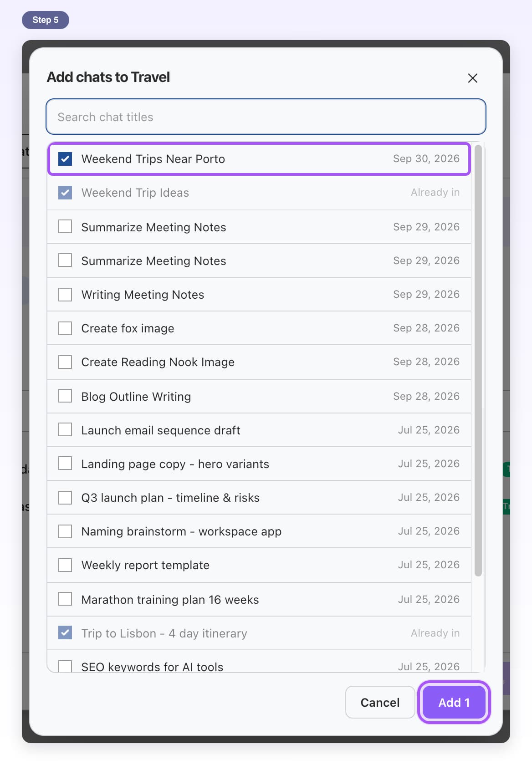Viewport: 532px width, 765px height.
Task: Select the Weekly report template title
Action: 145,565
